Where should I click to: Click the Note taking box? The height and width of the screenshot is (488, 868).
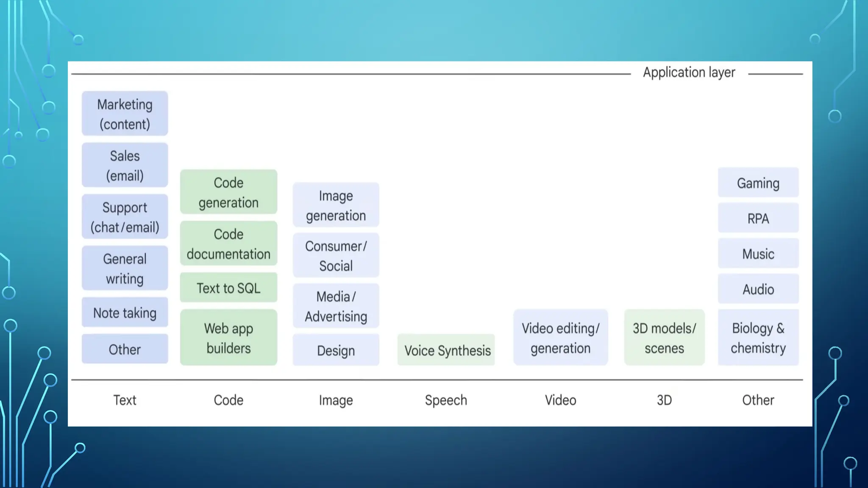tap(125, 313)
